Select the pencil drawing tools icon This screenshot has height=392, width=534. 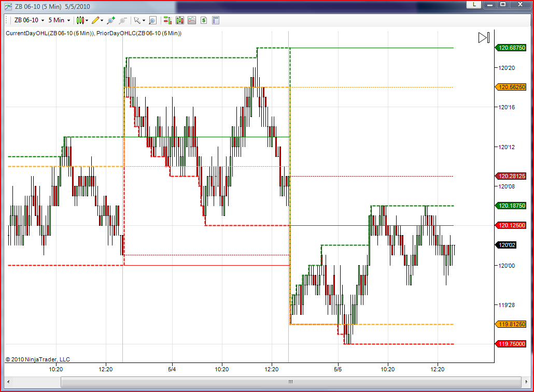[x=95, y=20]
